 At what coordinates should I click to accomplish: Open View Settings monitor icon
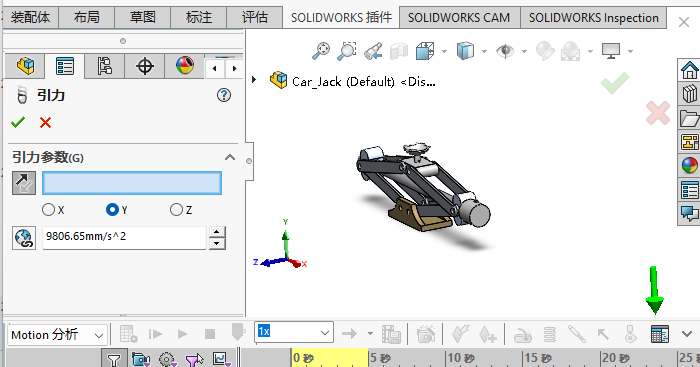(611, 51)
